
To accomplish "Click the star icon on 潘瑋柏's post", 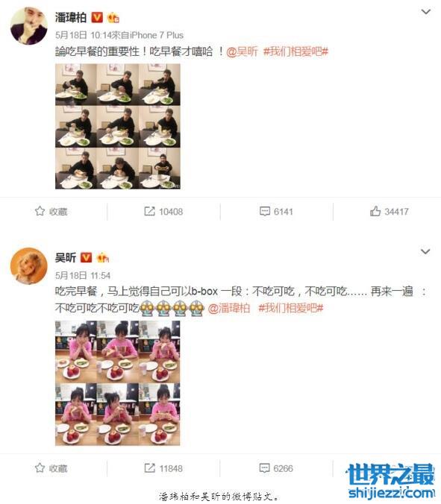I will [x=40, y=211].
